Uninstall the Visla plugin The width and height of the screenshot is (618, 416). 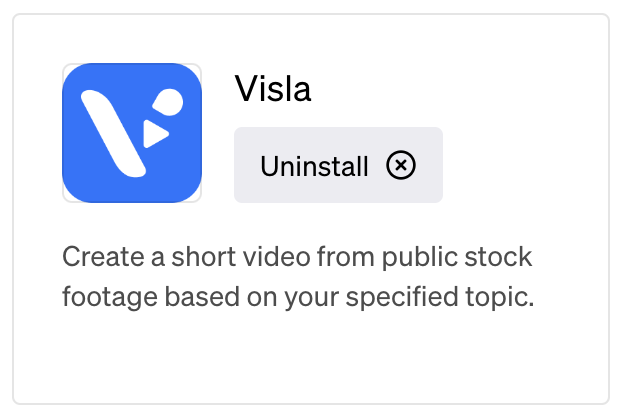[x=338, y=165]
